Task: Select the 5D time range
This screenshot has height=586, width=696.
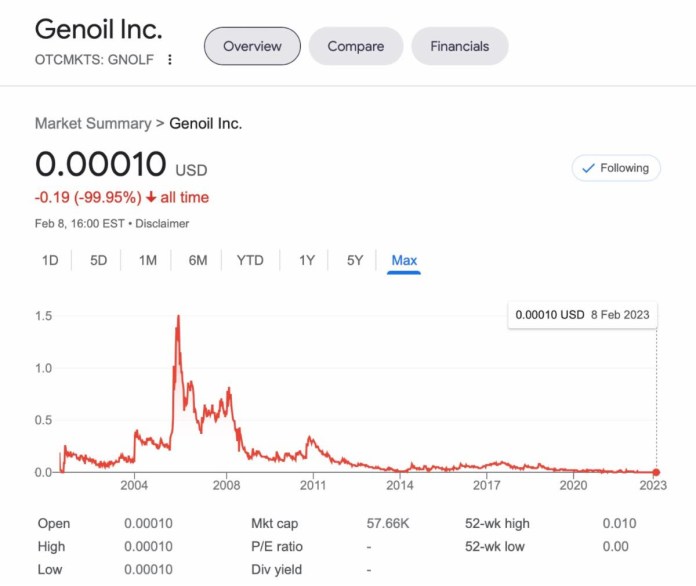Action: [x=99, y=260]
